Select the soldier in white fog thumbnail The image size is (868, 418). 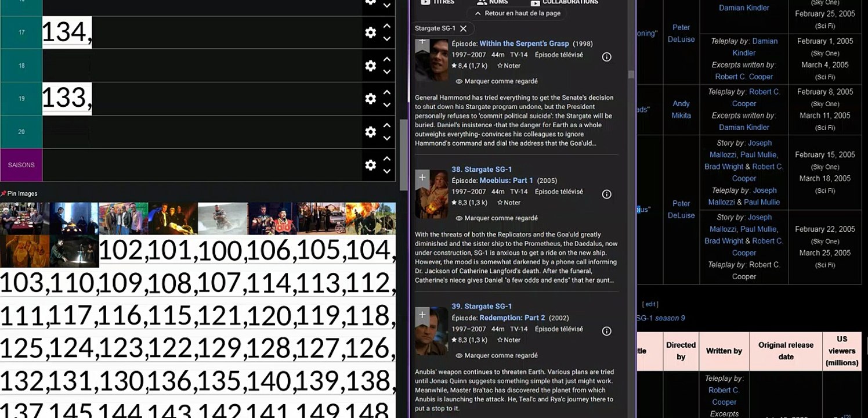click(x=223, y=218)
